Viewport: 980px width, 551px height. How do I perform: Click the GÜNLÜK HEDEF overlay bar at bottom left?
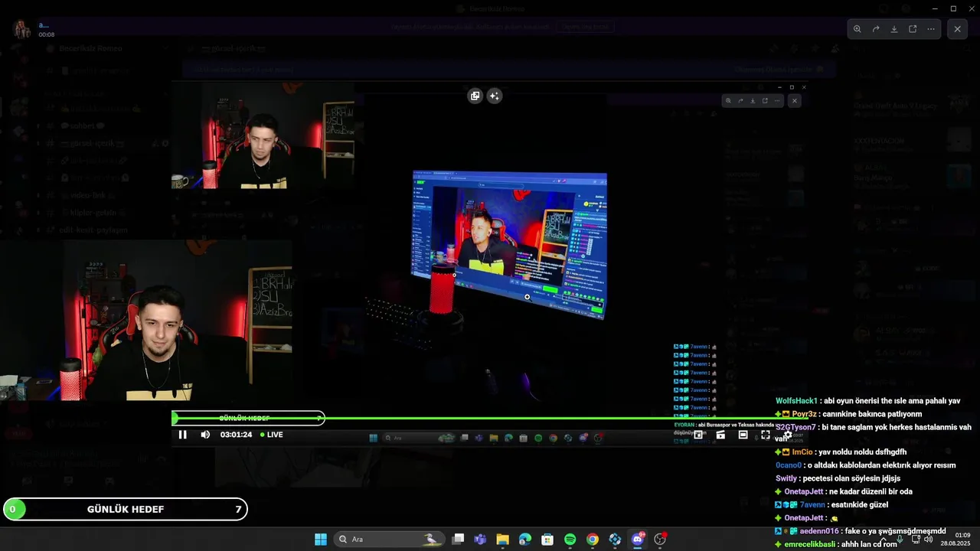[x=126, y=509]
